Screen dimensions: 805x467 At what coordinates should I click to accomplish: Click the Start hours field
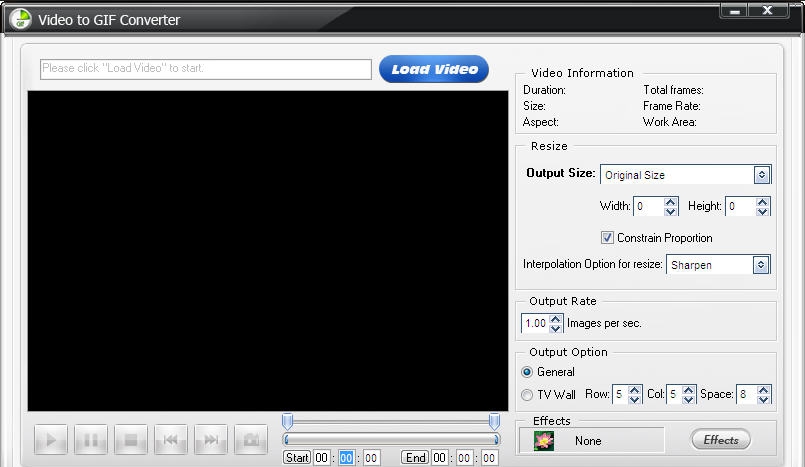(x=322, y=458)
